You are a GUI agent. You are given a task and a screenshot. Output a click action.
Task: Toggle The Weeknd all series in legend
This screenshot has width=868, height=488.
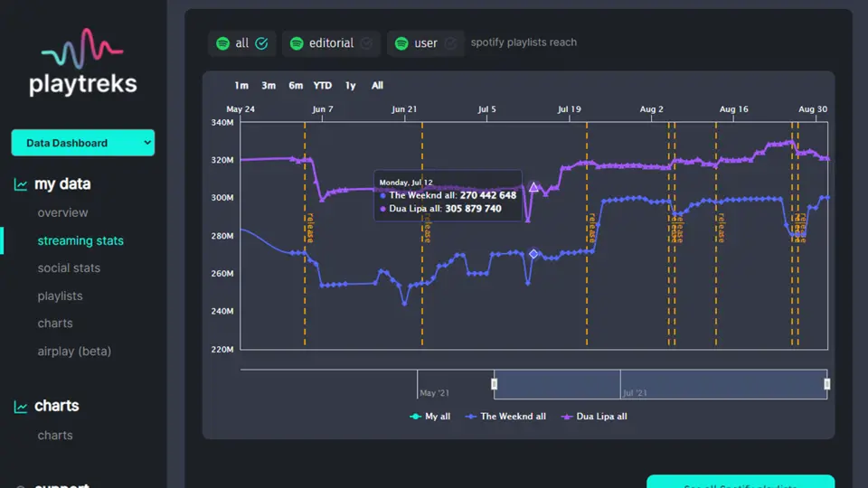click(505, 417)
